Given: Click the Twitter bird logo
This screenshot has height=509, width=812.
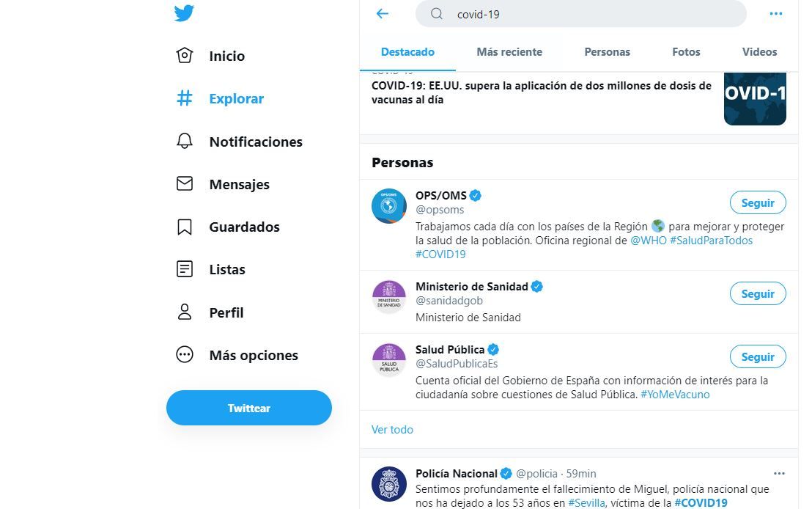Looking at the screenshot, I should click(x=184, y=13).
